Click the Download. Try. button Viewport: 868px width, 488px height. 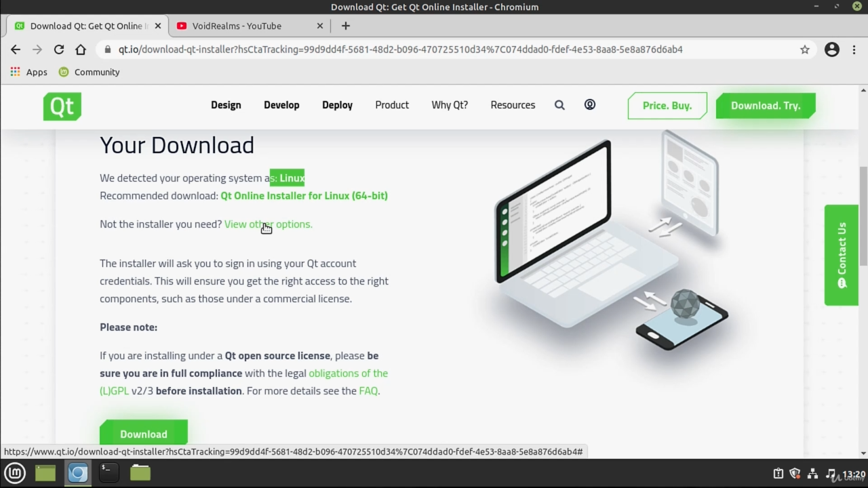(x=766, y=106)
